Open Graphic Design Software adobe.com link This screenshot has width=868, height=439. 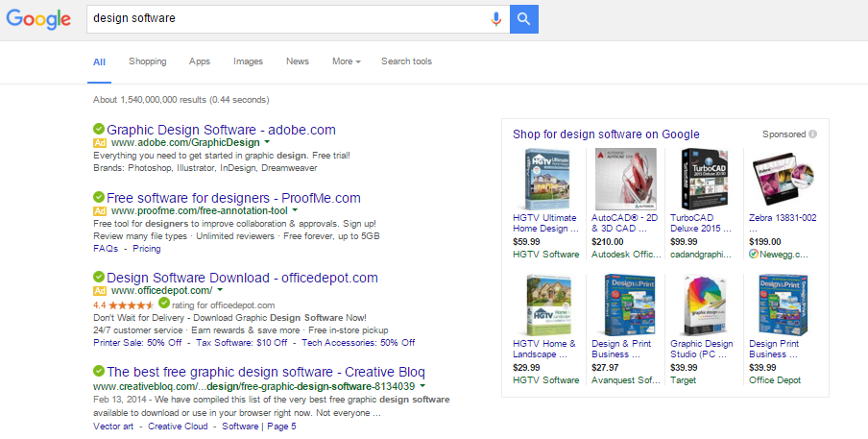point(221,129)
